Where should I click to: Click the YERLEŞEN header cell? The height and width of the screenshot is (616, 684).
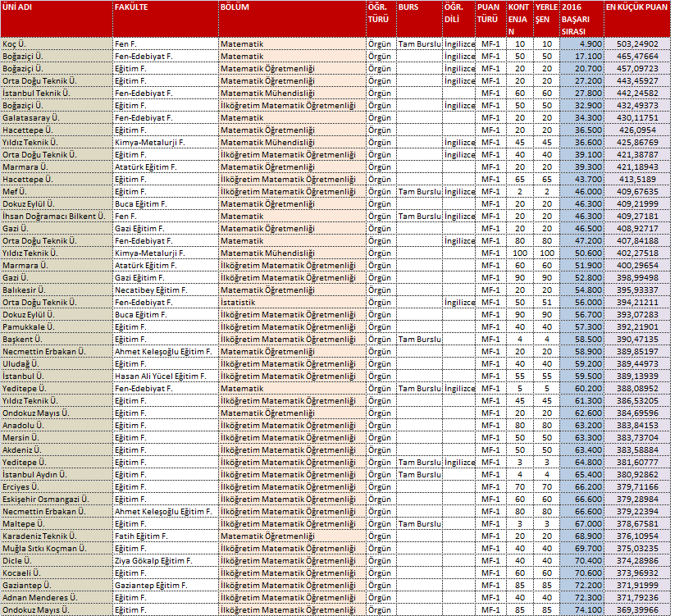546,19
